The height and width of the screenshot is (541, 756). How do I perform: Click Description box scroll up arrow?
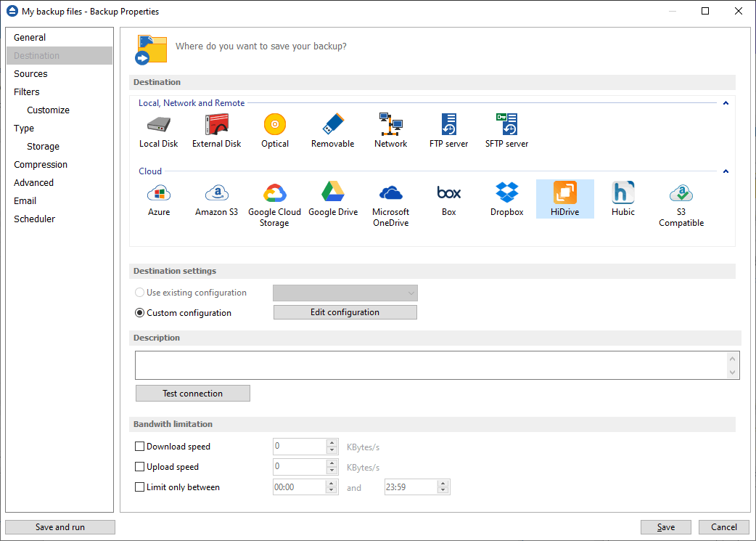(732, 359)
